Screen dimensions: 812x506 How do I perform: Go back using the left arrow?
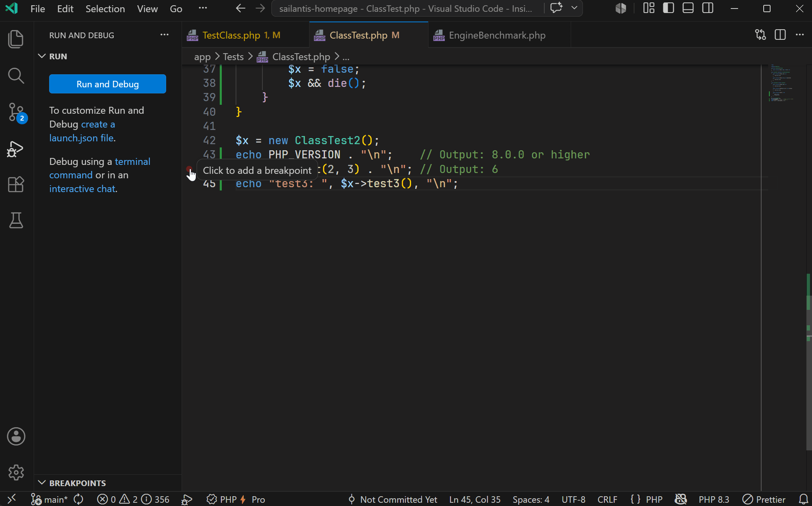point(240,9)
